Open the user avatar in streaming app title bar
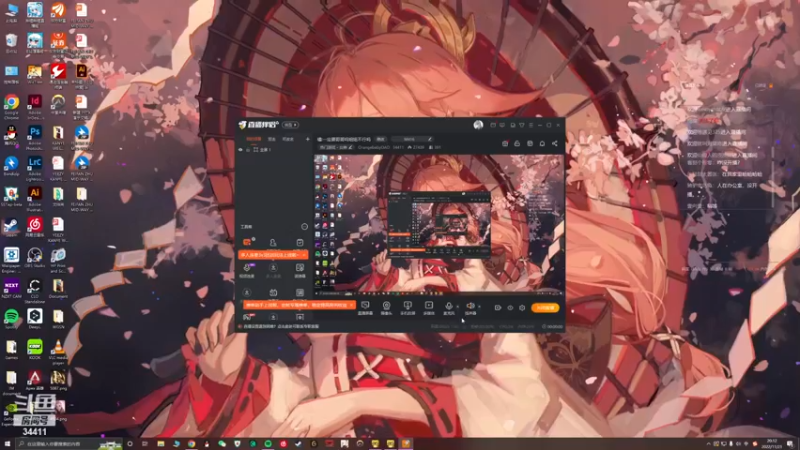This screenshot has height=450, width=800. click(x=478, y=125)
